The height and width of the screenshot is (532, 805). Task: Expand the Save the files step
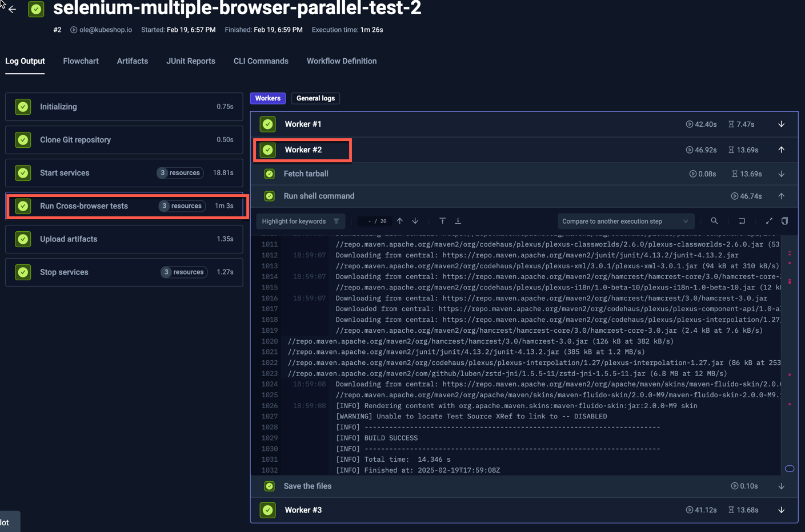[781, 486]
